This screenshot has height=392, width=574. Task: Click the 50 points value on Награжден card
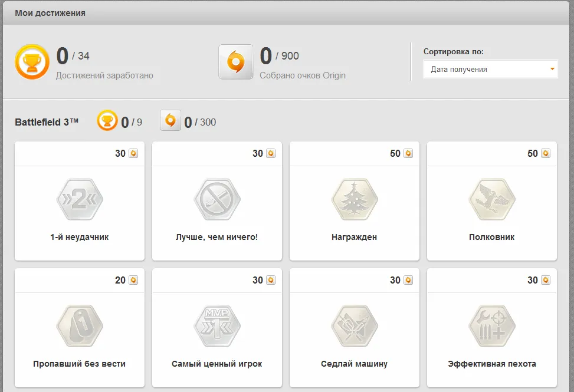395,154
